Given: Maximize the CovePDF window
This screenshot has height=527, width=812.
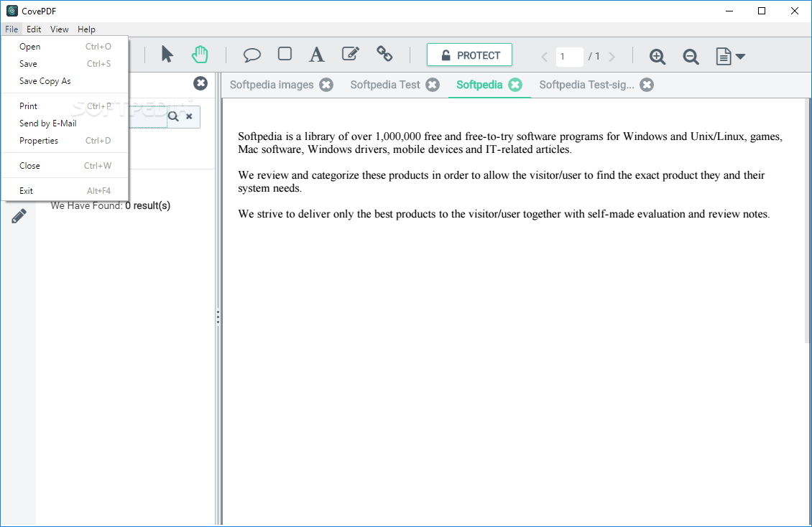Looking at the screenshot, I should click(762, 11).
